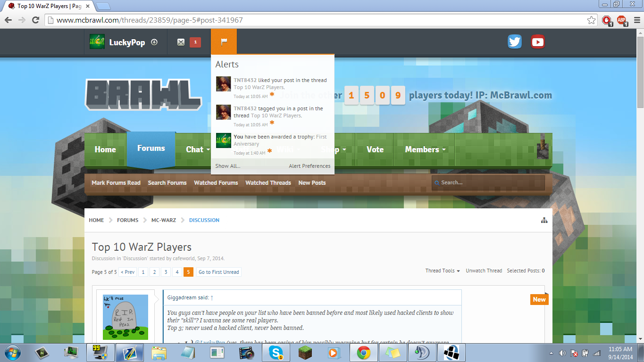This screenshot has width=644, height=362.
Task: Click LuckyPop's avatar in the top bar
Action: 97,42
